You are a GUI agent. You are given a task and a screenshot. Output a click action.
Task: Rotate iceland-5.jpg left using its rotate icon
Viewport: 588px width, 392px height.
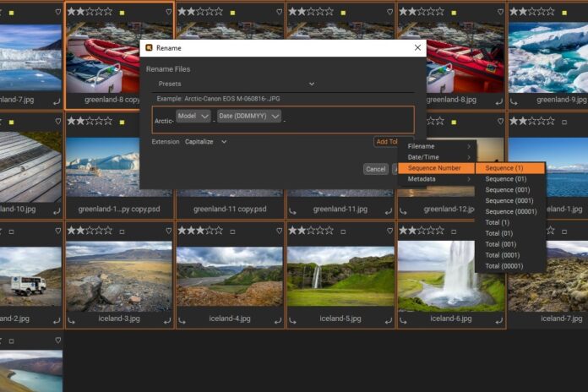pyautogui.click(x=293, y=321)
